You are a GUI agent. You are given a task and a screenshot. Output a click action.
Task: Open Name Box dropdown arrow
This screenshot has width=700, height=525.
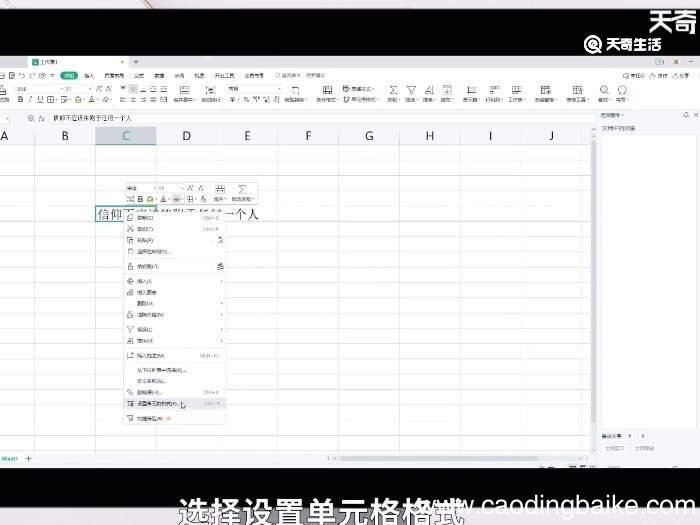[x=7, y=118]
